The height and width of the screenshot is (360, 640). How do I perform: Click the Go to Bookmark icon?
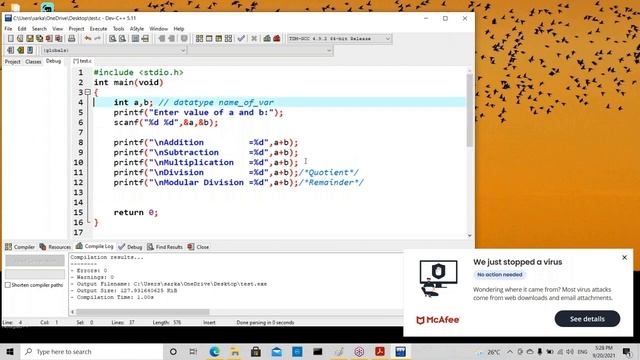pos(30,50)
